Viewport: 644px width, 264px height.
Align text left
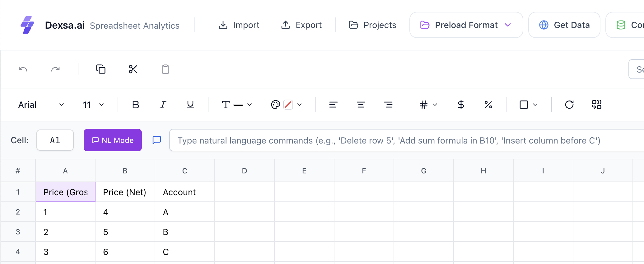point(334,105)
